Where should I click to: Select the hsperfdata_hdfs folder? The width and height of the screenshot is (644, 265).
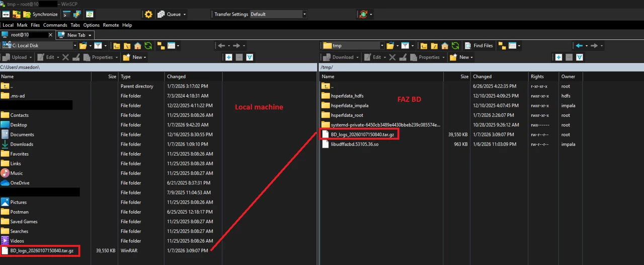coord(347,96)
